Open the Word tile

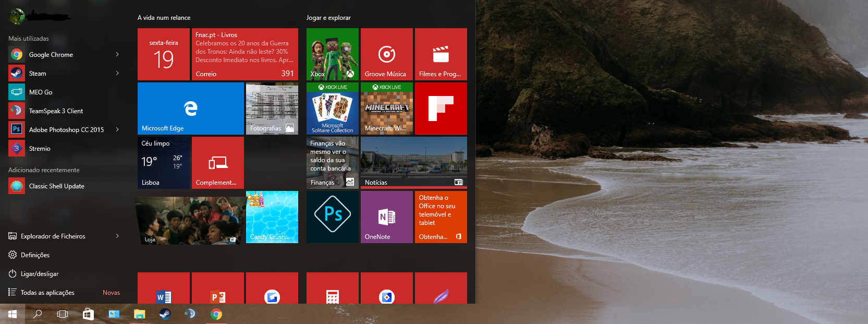coord(164,288)
